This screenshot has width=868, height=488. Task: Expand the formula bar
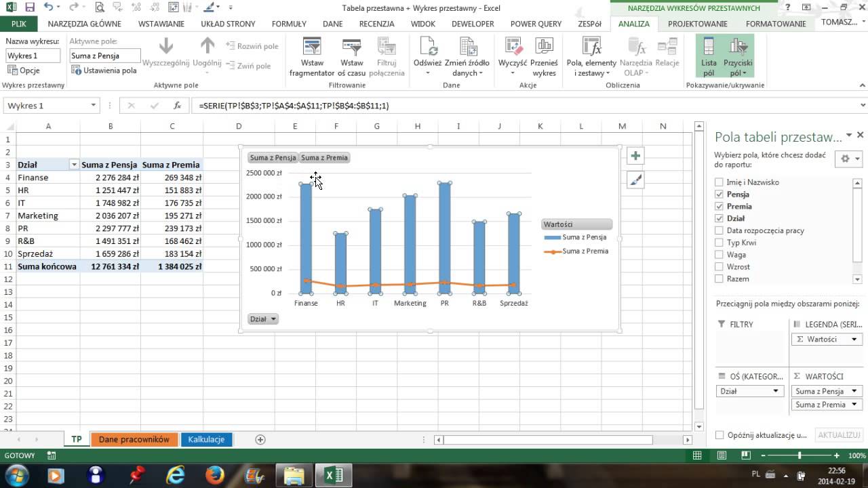coord(863,106)
